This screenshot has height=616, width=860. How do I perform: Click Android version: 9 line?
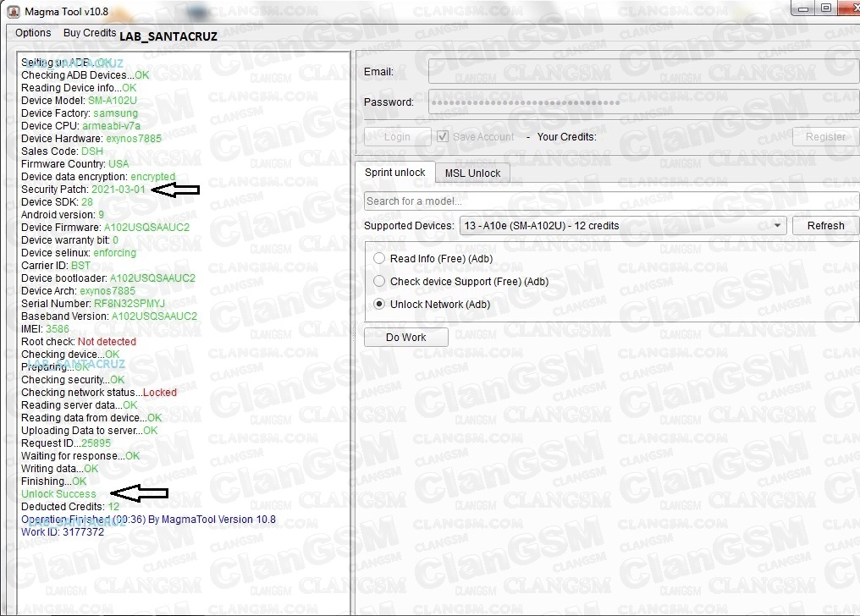coord(63,214)
